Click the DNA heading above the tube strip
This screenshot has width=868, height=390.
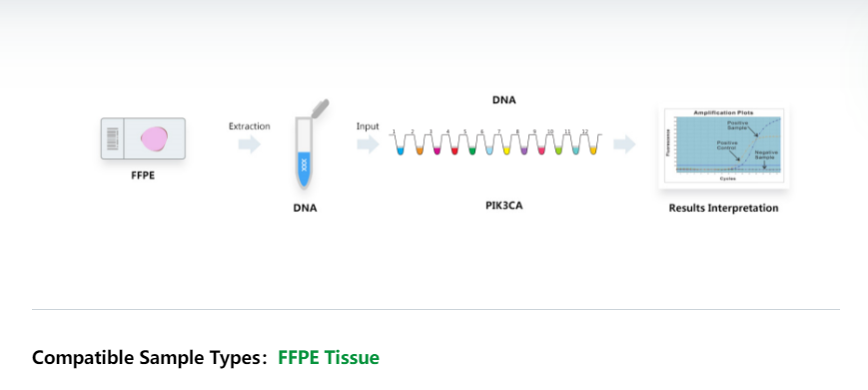click(x=503, y=100)
